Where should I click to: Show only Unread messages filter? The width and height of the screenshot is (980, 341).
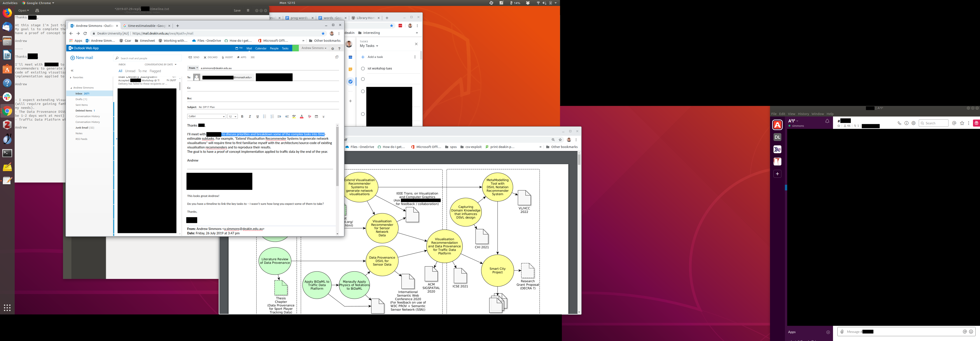(x=130, y=71)
